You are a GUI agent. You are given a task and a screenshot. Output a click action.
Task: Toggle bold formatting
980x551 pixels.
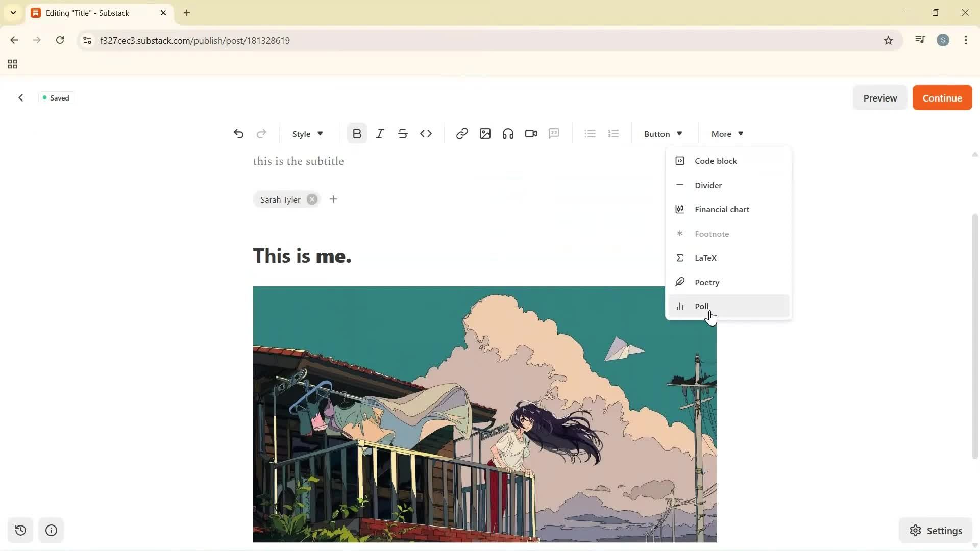[x=356, y=133]
